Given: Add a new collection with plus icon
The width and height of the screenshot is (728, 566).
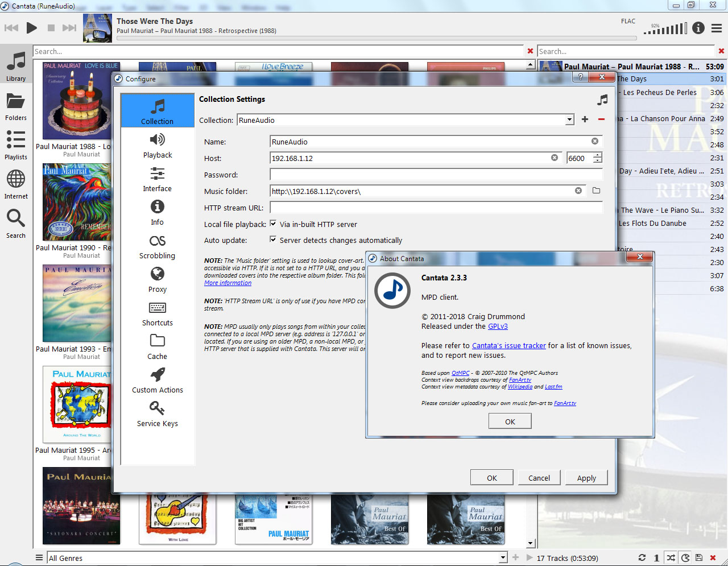Looking at the screenshot, I should [x=585, y=119].
